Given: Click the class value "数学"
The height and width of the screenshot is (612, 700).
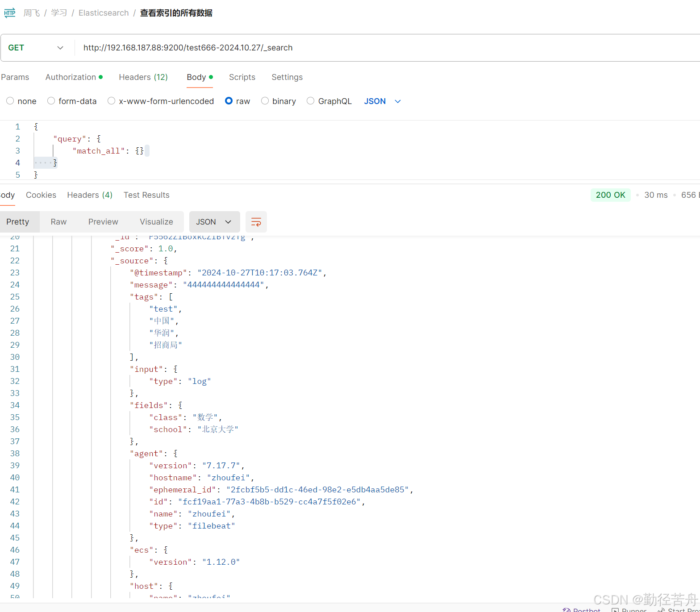Looking at the screenshot, I should (205, 417).
